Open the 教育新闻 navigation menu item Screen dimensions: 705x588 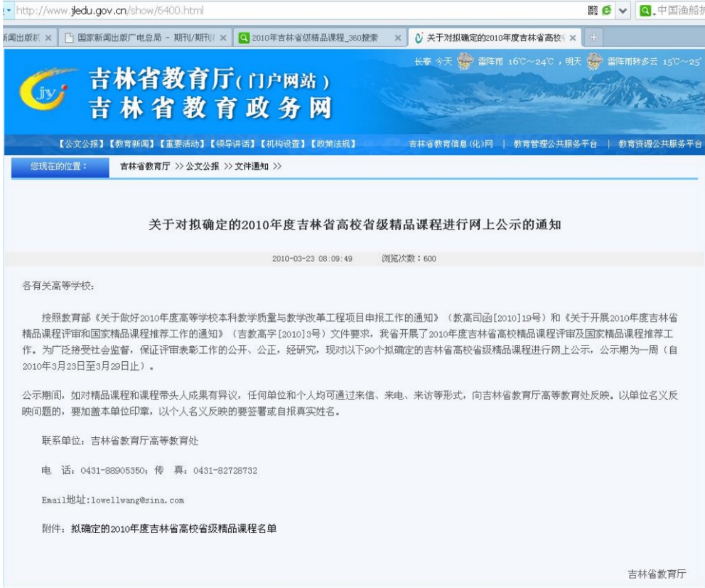coord(132,144)
